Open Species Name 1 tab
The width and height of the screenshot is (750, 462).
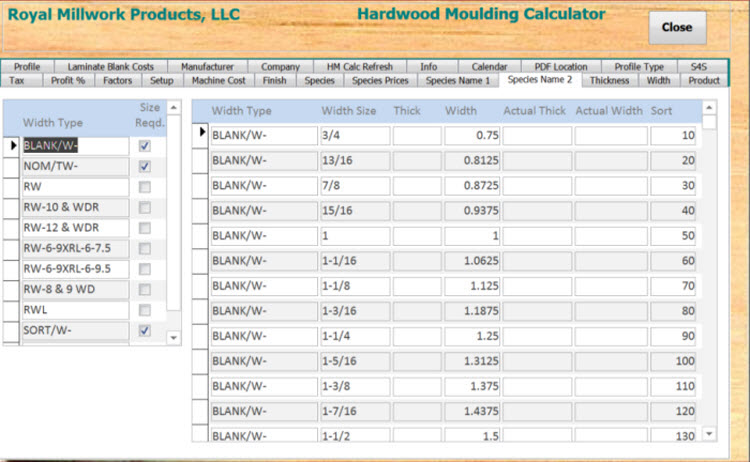[458, 80]
